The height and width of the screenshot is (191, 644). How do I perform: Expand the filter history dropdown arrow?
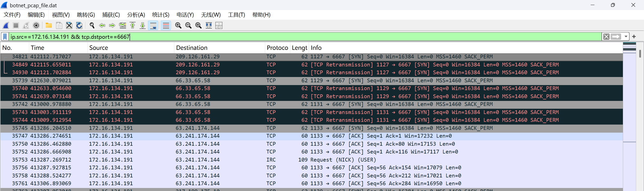click(x=626, y=37)
